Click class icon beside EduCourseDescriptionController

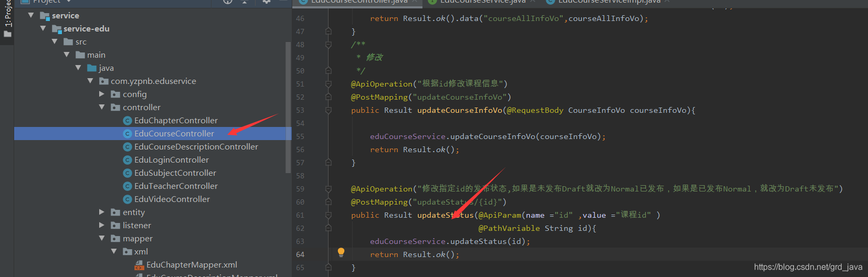pos(127,147)
